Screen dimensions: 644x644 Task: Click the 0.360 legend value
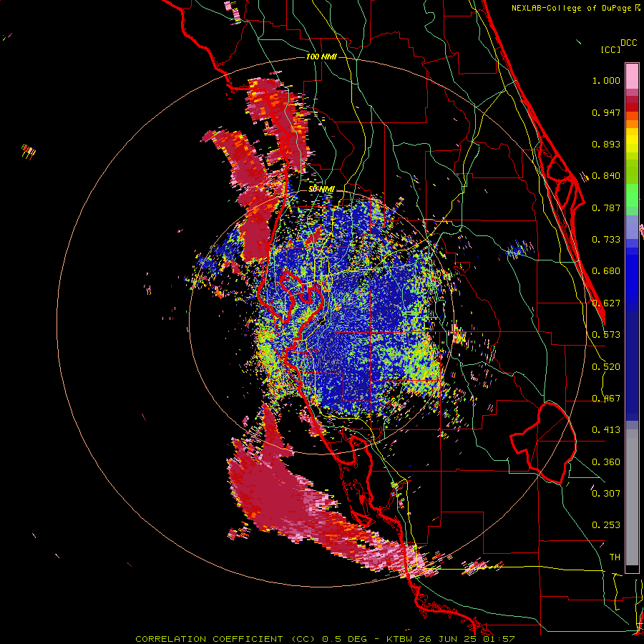click(x=606, y=462)
